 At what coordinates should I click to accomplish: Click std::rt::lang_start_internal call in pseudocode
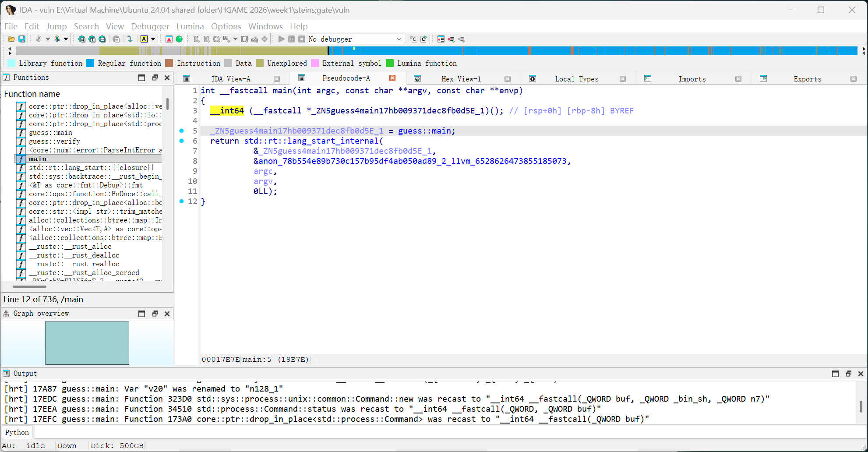pyautogui.click(x=311, y=141)
